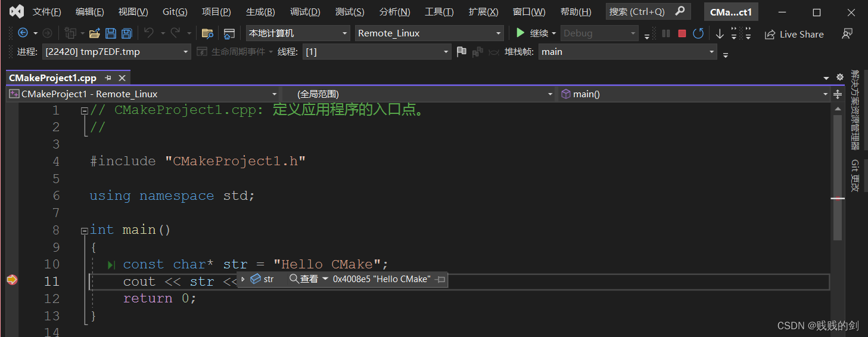Open the stack frame main dropdown
868x337 pixels.
tap(628, 52)
